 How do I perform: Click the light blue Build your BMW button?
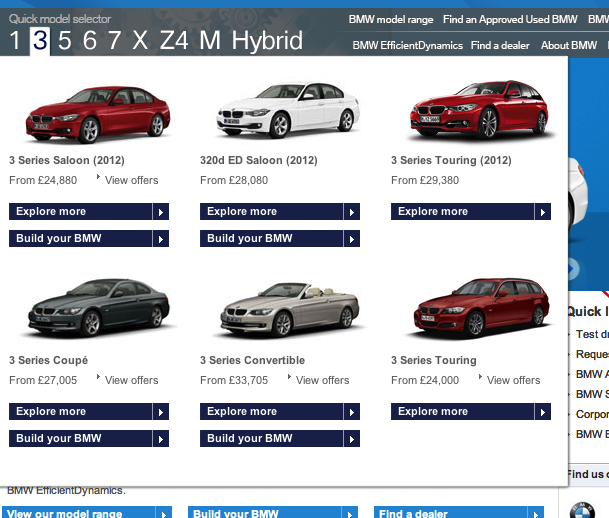pyautogui.click(x=273, y=513)
